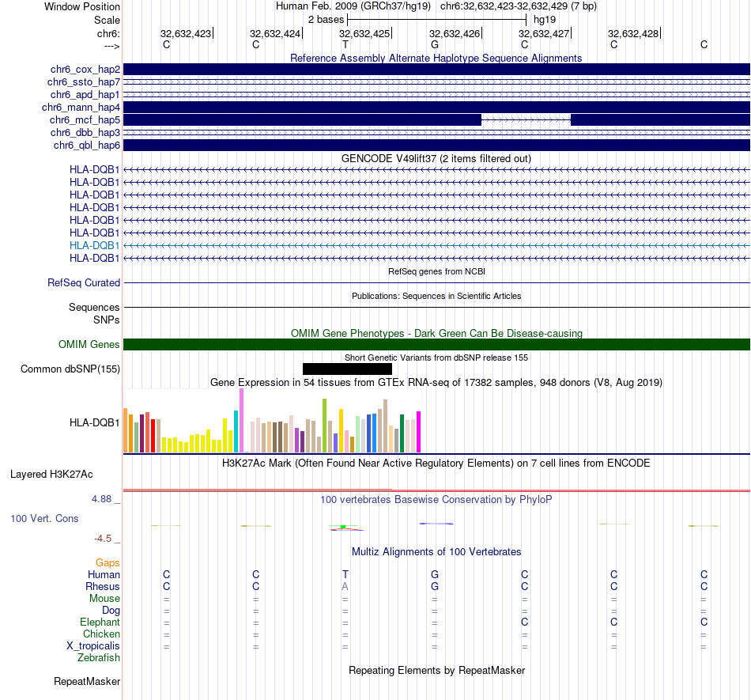
Task: Click the gap arrows in chr6_mcf_hap5 alignment
Action: pos(526,119)
